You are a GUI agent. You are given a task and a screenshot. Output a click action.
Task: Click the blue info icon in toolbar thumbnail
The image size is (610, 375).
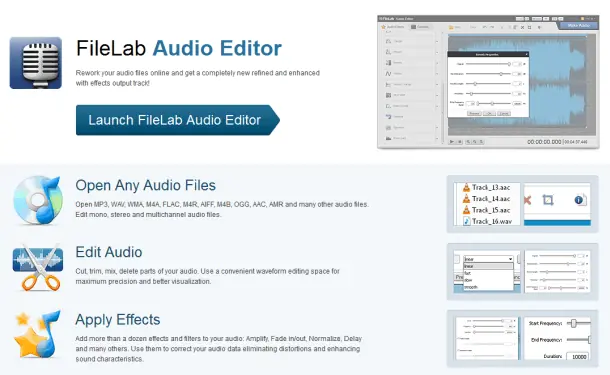click(579, 200)
